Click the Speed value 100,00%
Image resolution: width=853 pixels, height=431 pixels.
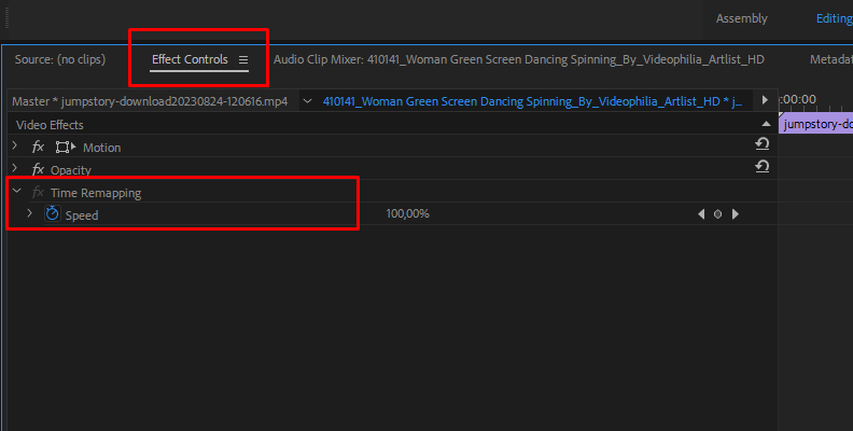407,214
